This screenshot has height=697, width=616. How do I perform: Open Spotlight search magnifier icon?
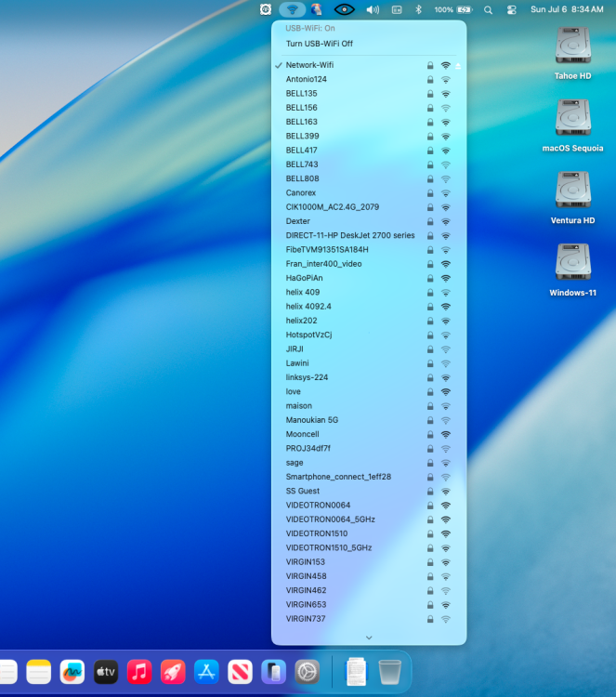tap(488, 10)
